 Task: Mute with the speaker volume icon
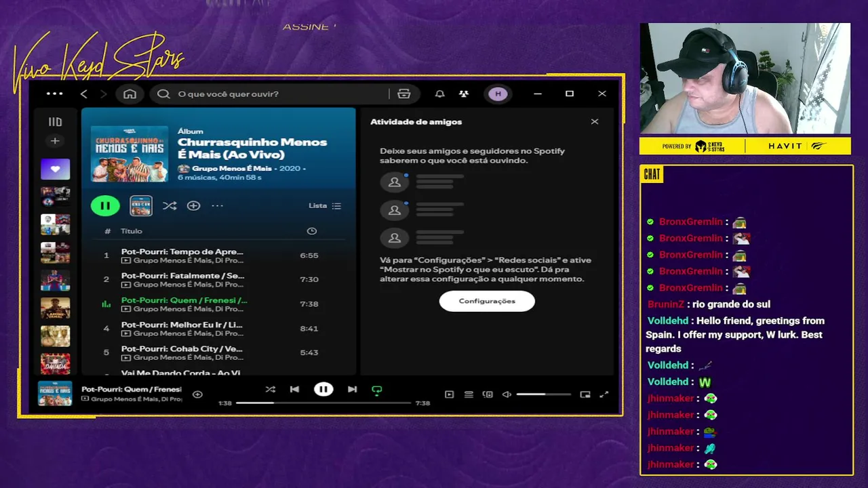pyautogui.click(x=507, y=394)
